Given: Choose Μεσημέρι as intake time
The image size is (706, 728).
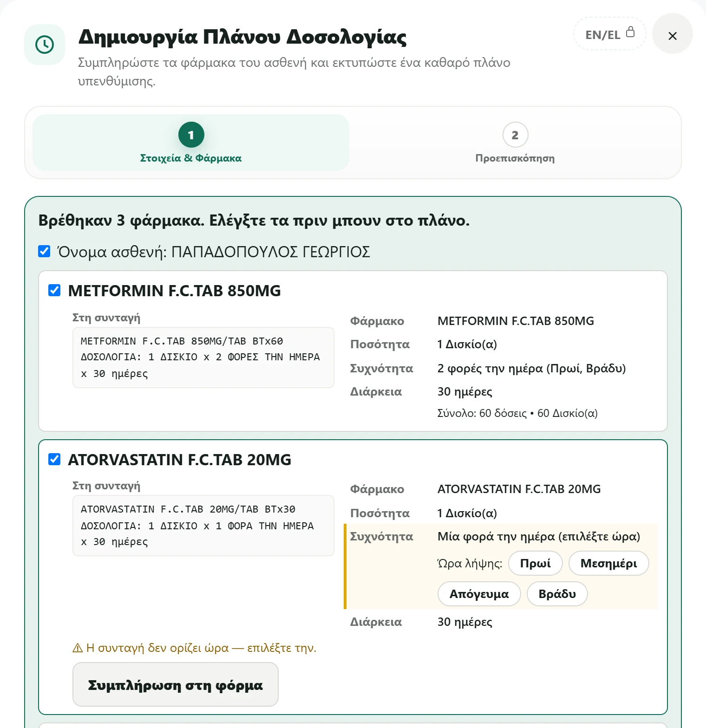Looking at the screenshot, I should point(608,563).
